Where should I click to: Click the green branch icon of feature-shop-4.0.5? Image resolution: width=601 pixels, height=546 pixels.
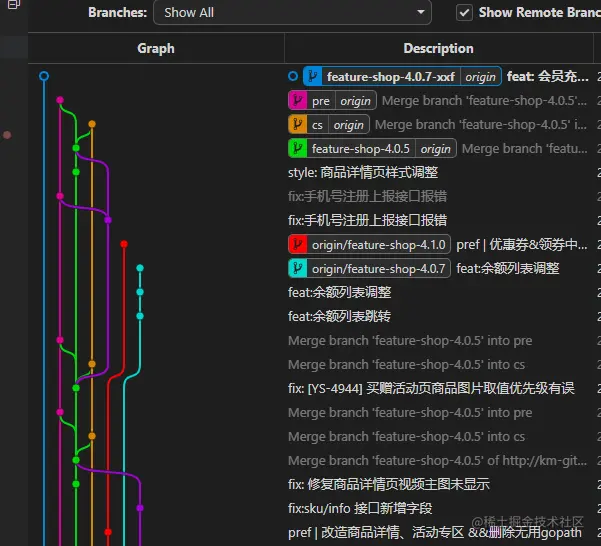coord(297,148)
